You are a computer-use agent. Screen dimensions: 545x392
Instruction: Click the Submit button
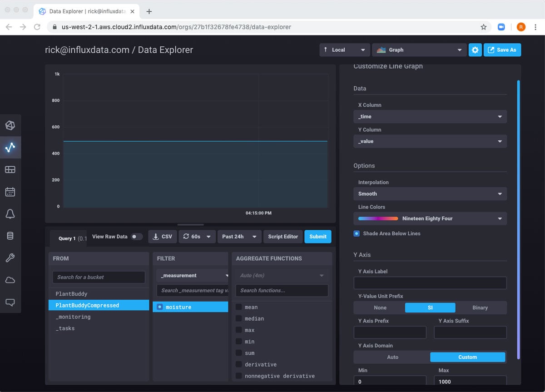coord(318,237)
